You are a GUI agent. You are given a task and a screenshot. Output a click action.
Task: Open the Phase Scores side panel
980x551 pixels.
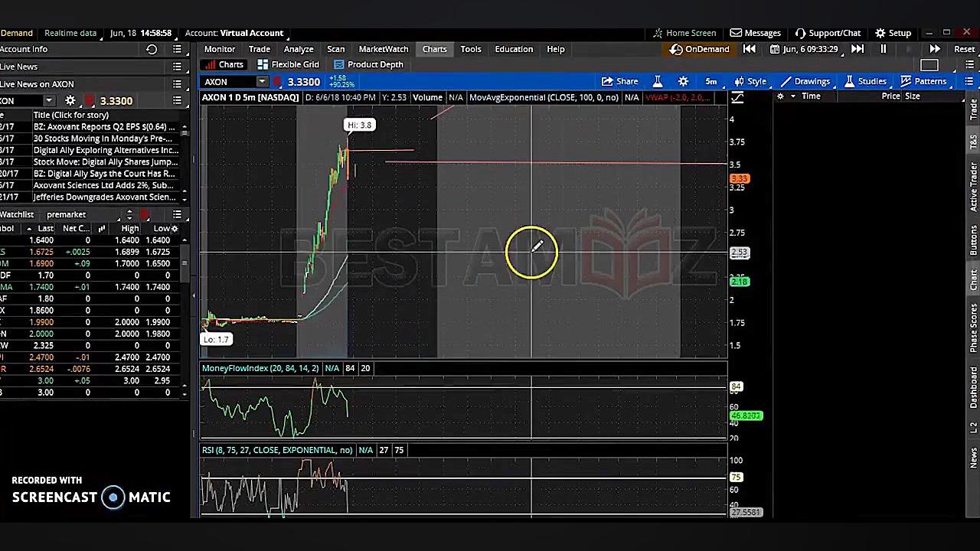click(x=974, y=328)
